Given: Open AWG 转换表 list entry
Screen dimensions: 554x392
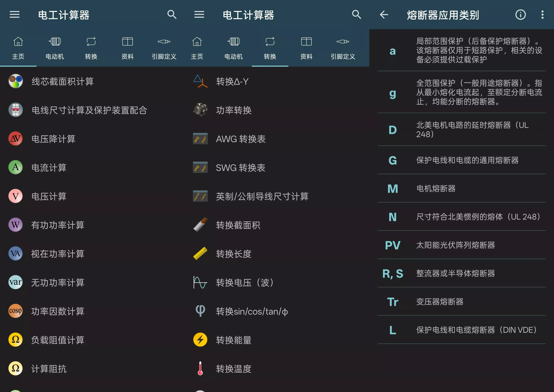Looking at the screenshot, I should [241, 139].
